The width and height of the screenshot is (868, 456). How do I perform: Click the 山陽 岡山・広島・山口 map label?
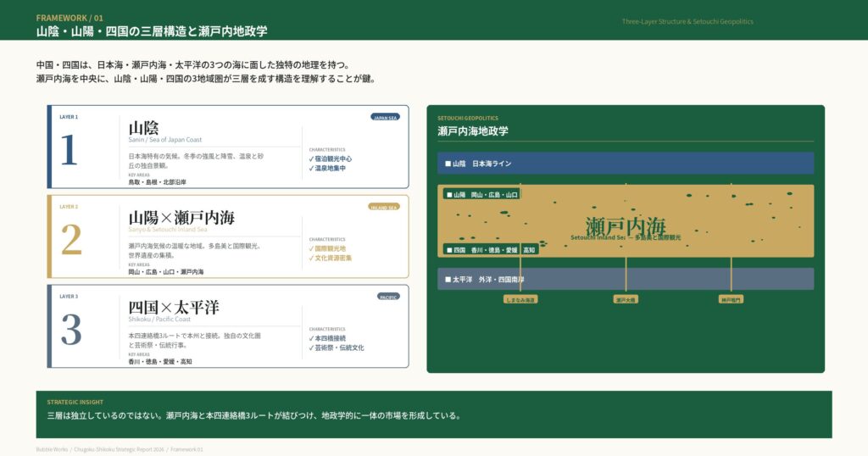[x=481, y=195]
